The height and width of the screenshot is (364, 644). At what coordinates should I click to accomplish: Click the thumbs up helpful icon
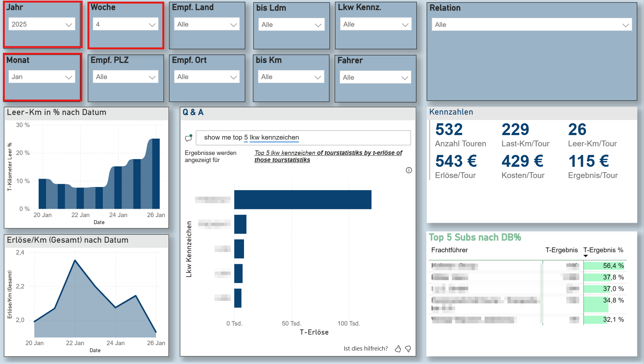398,349
